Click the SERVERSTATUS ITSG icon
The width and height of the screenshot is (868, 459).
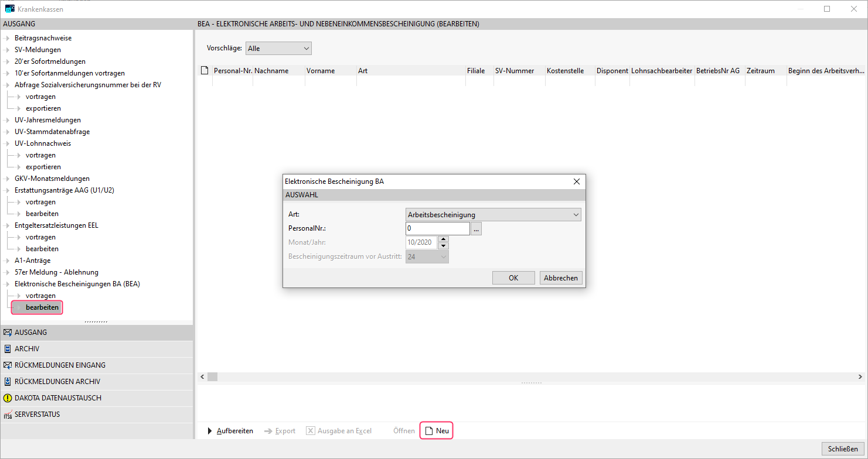point(8,415)
